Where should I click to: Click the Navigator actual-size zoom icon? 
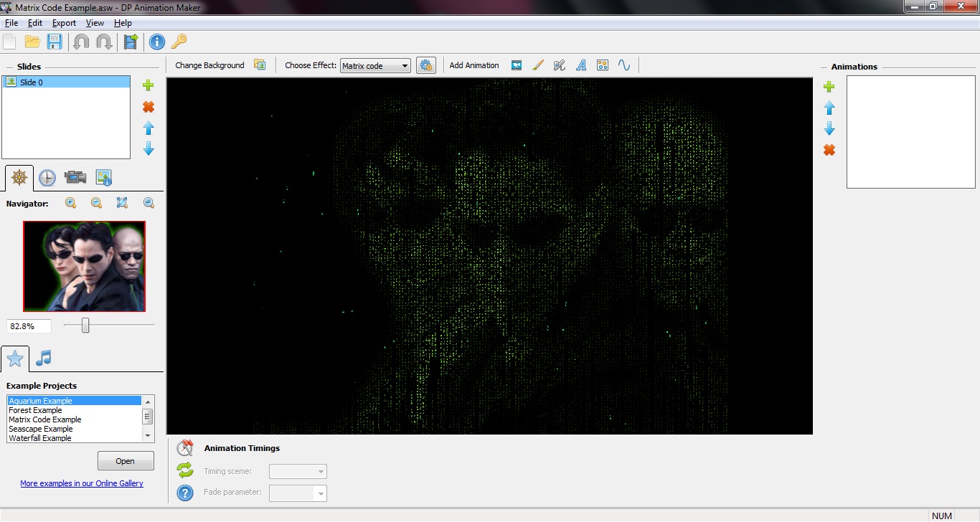click(149, 203)
